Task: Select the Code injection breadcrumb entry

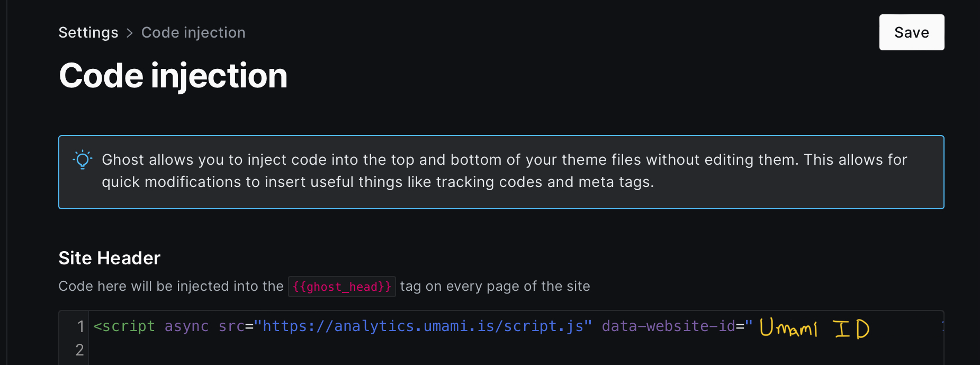Action: [x=193, y=32]
